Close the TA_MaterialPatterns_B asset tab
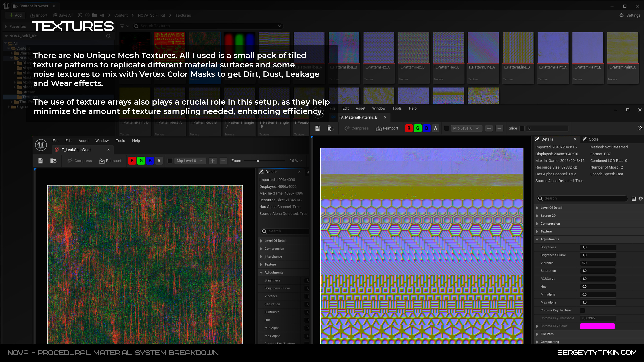The width and height of the screenshot is (644, 362). click(385, 117)
